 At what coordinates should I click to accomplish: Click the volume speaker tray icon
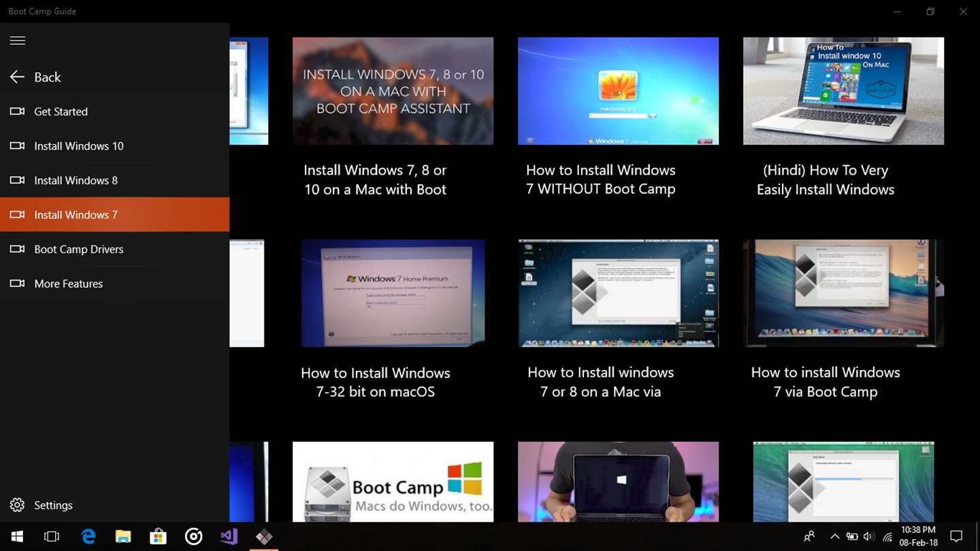point(869,537)
